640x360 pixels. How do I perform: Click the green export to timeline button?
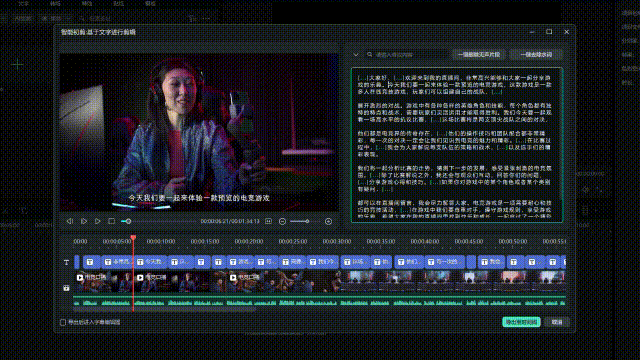pos(521,322)
